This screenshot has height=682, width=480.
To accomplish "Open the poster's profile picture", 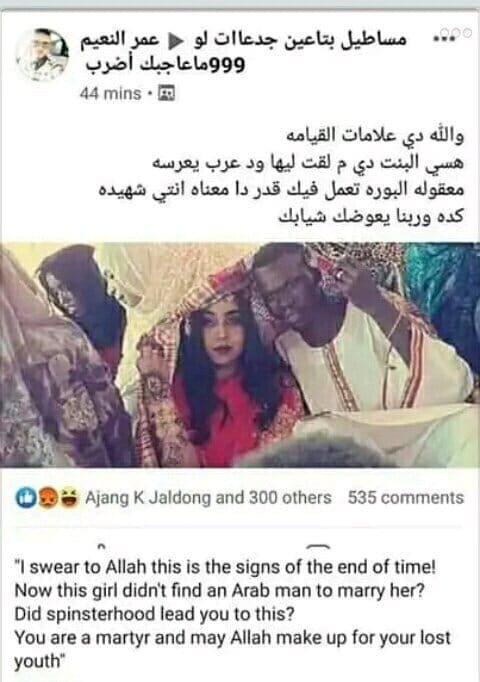I will (x=42, y=54).
